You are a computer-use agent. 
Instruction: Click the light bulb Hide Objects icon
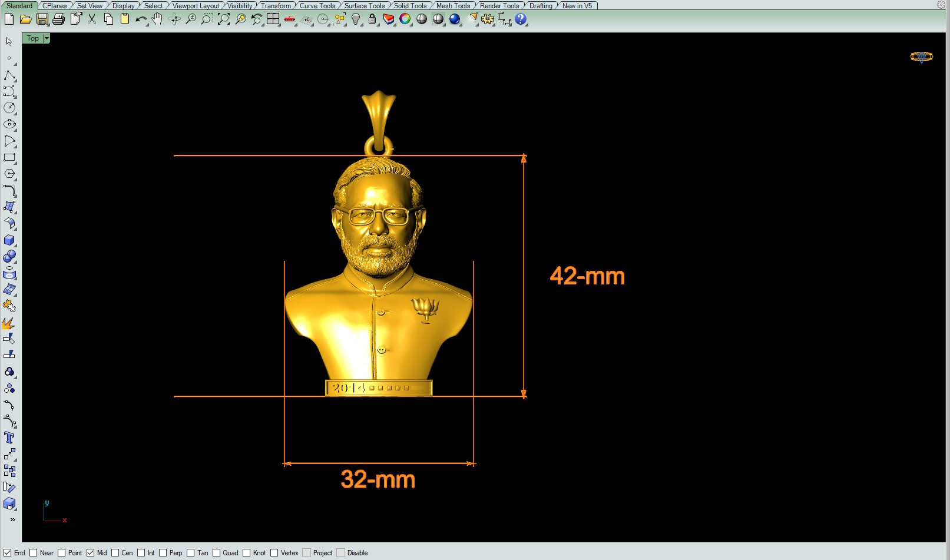[x=356, y=19]
